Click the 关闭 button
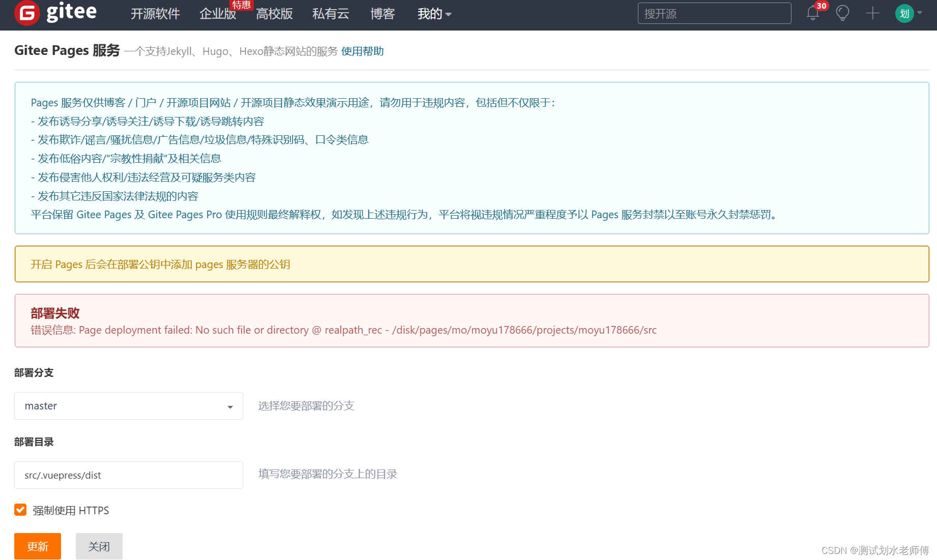This screenshot has height=560, width=937. tap(99, 546)
